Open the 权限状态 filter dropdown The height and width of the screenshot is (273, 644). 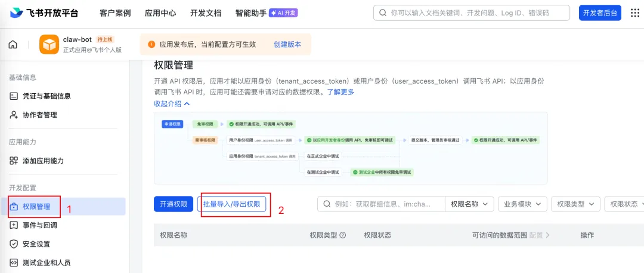click(x=624, y=204)
